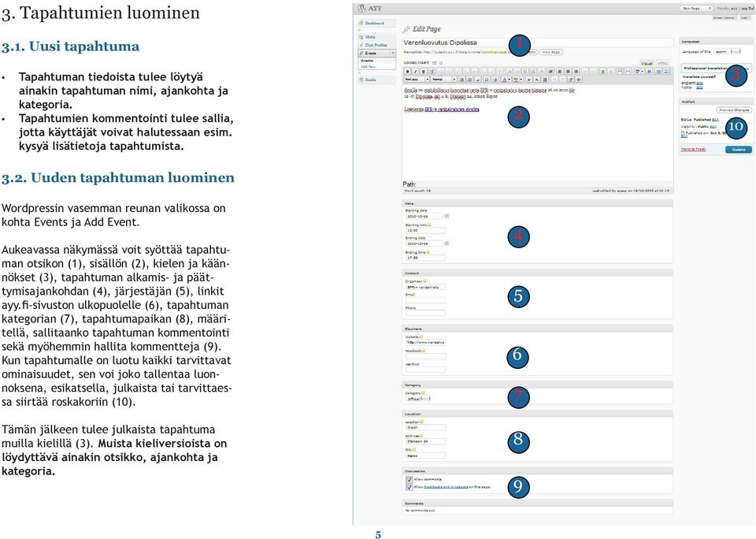Open the Format paragraph style dropdown
The width and height of the screenshot is (756, 539).
tap(444, 79)
